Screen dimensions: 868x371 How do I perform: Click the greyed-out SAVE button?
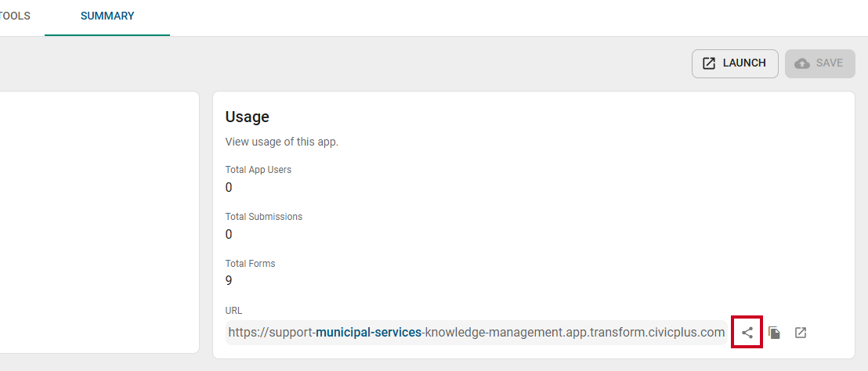tap(820, 63)
